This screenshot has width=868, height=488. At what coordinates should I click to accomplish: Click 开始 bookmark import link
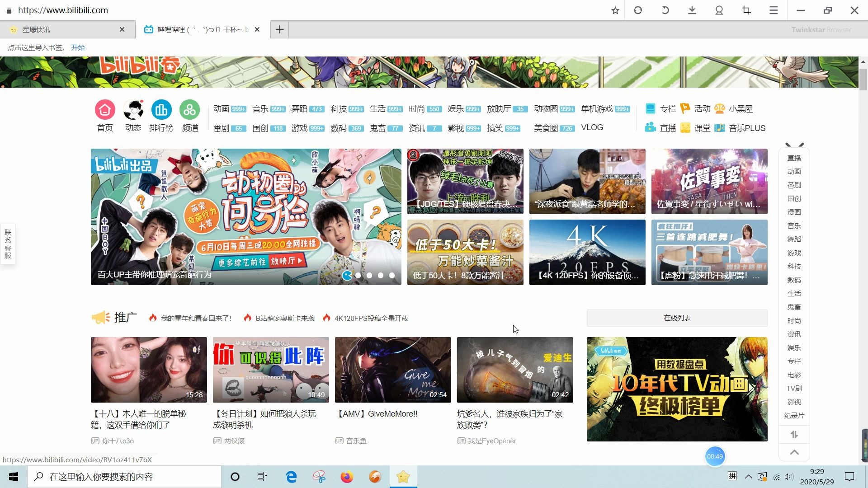click(78, 47)
